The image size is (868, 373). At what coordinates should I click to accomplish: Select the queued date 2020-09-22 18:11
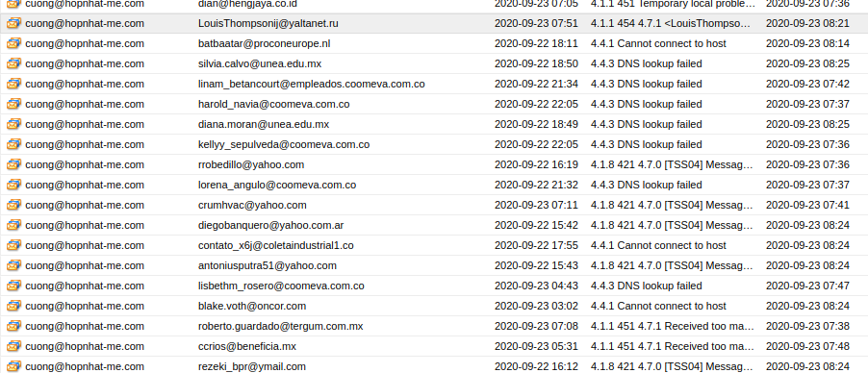[x=536, y=43]
